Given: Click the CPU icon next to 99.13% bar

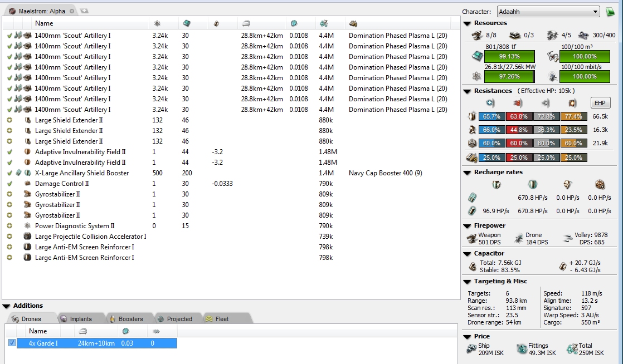Looking at the screenshot, I should click(x=477, y=56).
